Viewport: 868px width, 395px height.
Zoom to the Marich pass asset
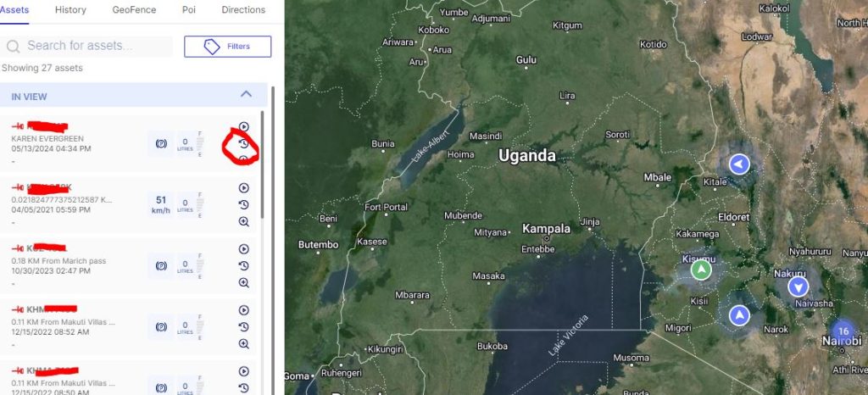coord(243,283)
